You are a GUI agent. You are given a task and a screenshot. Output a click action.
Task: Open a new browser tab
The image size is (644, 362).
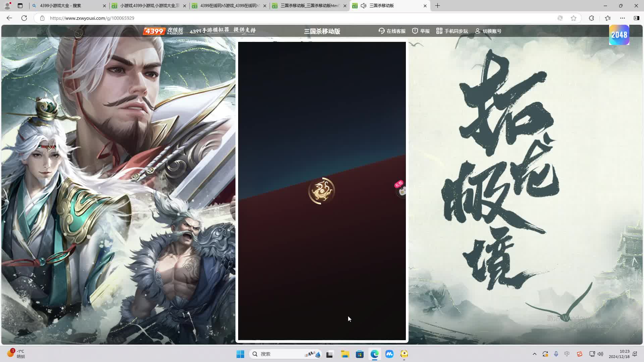tap(437, 6)
